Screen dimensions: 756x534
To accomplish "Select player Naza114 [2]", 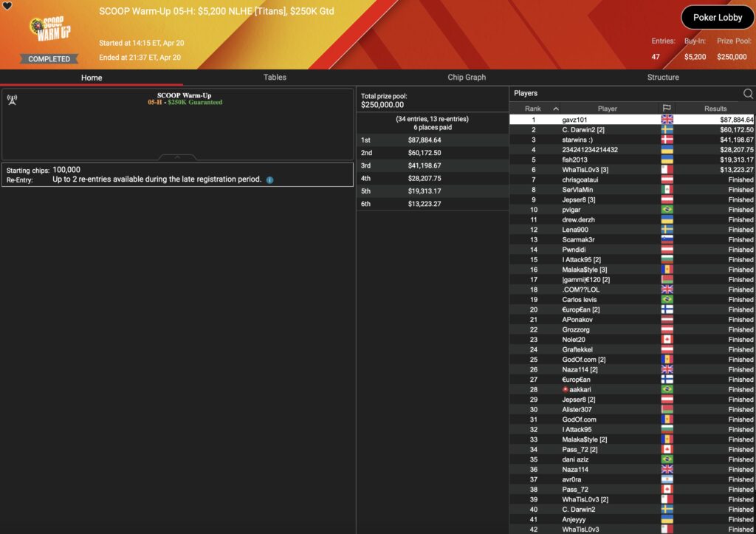I will (632, 369).
